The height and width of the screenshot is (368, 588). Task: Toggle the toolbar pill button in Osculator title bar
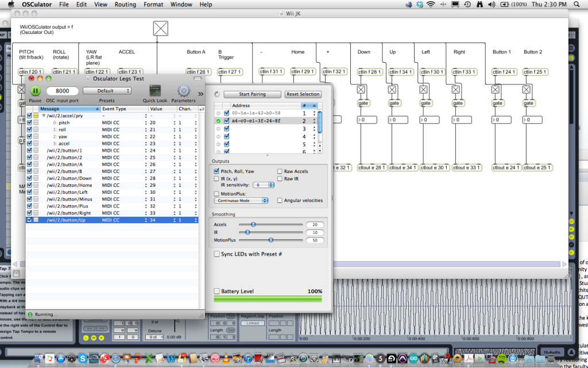[198, 78]
